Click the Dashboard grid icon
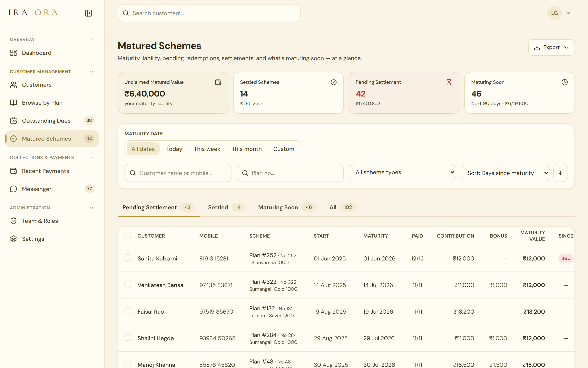The width and height of the screenshot is (588, 368). (13, 53)
